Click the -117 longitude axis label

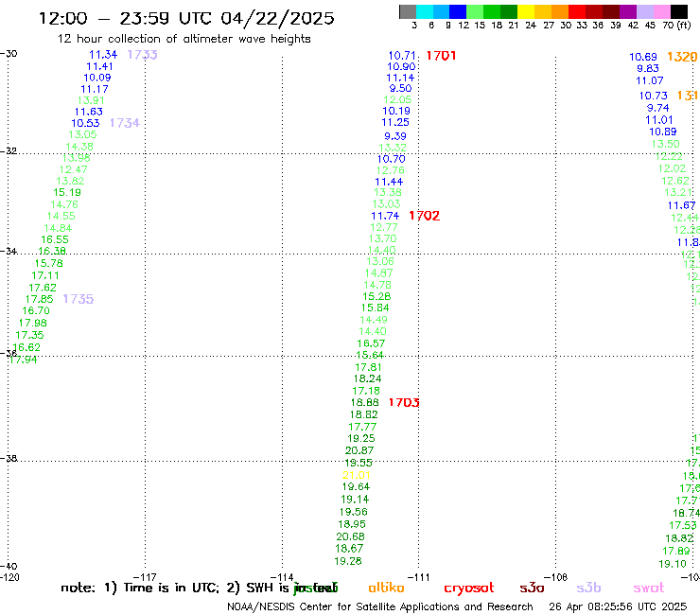(145, 577)
